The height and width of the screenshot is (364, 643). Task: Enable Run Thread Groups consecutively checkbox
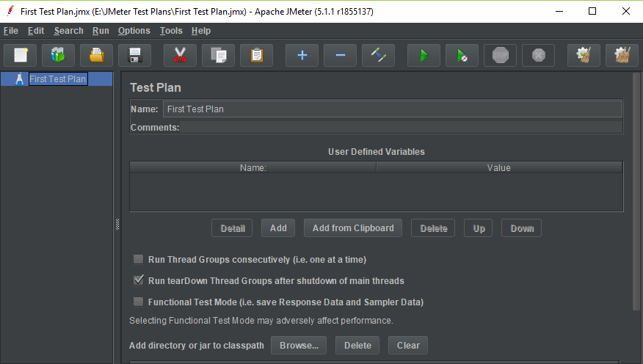(138, 259)
